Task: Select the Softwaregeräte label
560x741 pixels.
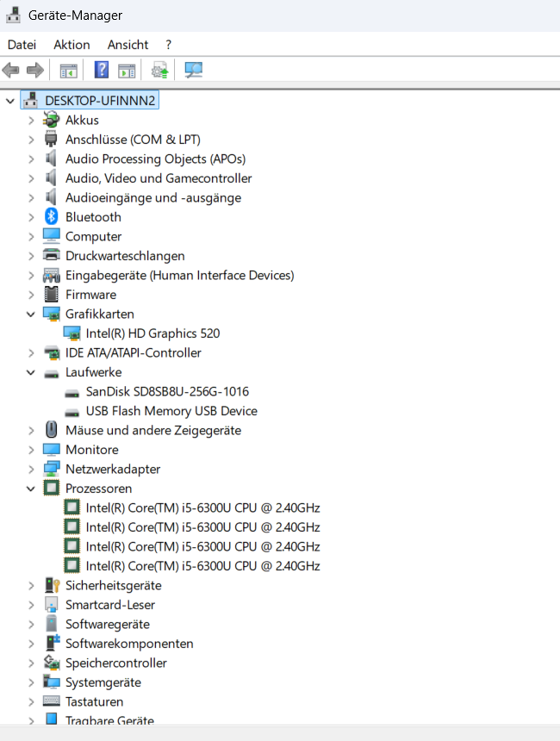Action: point(108,624)
